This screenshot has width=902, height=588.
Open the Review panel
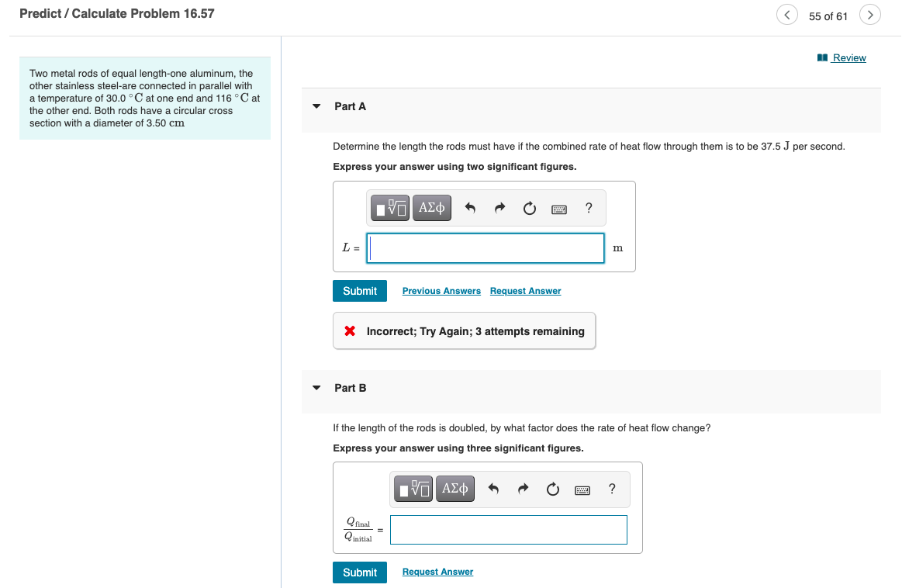click(x=847, y=57)
